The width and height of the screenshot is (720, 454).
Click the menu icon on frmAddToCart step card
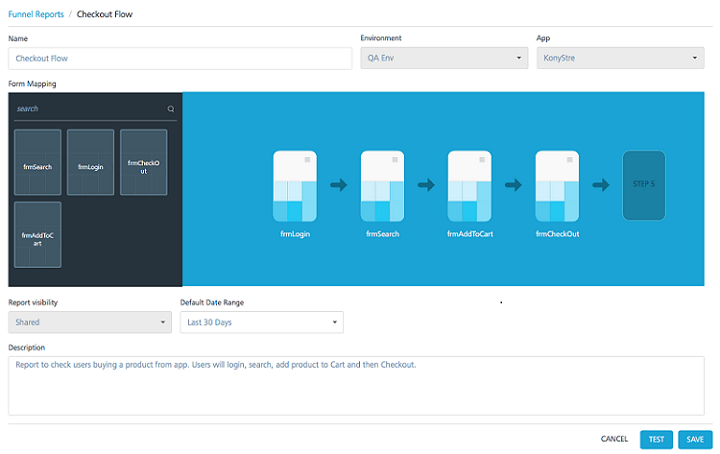[482, 160]
